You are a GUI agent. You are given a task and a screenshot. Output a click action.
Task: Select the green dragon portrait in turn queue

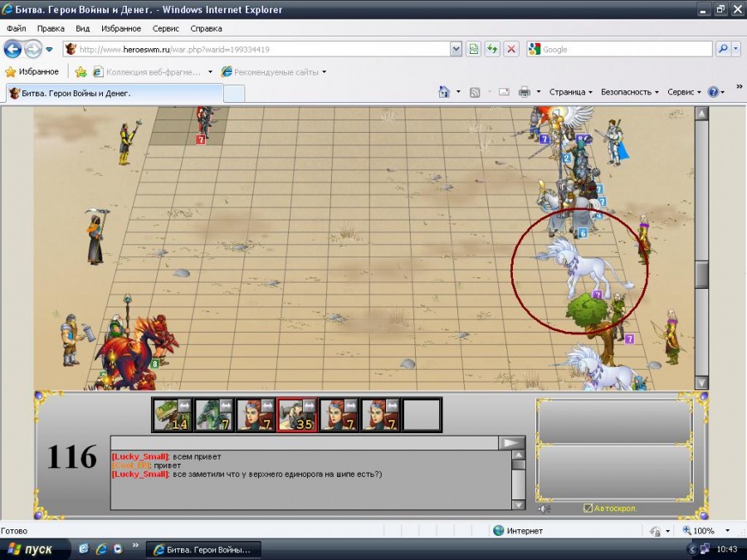pos(214,415)
